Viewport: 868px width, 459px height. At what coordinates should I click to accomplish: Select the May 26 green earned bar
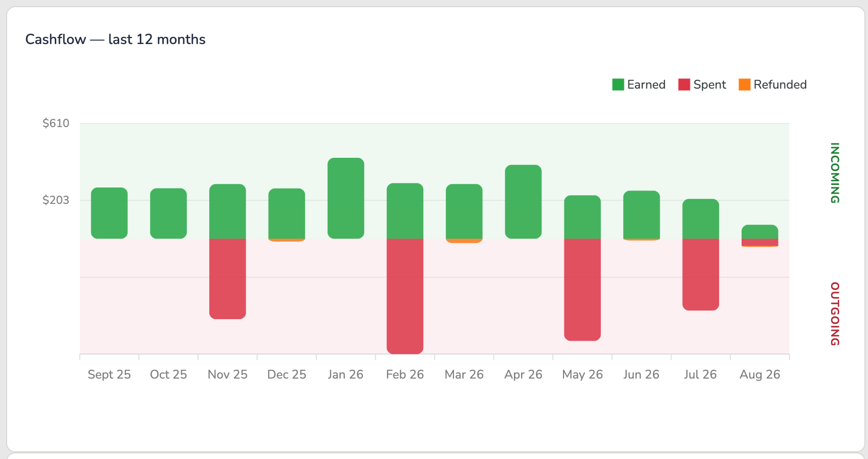pyautogui.click(x=582, y=217)
